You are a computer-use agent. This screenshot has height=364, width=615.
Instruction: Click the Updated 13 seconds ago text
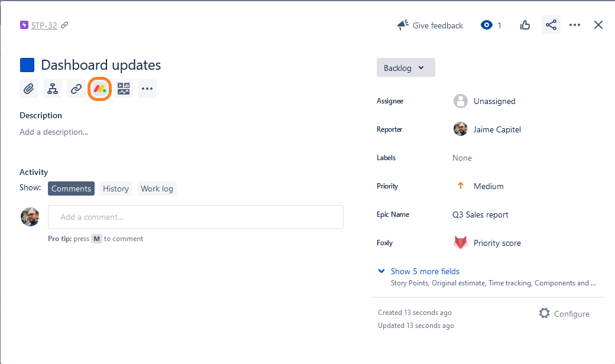tap(416, 326)
